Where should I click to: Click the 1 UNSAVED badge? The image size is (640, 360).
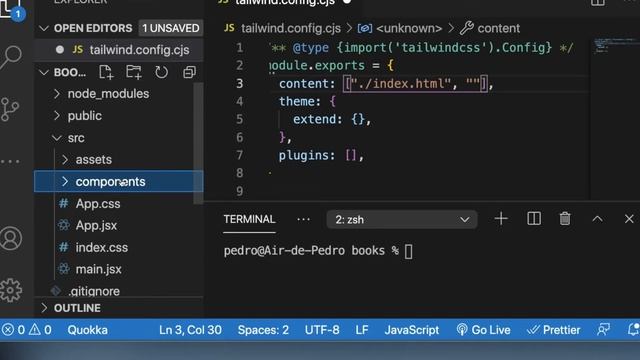coord(171,28)
